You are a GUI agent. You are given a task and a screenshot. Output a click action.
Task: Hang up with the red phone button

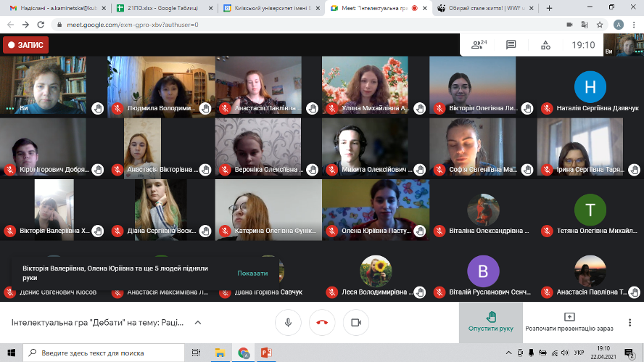tap(322, 323)
